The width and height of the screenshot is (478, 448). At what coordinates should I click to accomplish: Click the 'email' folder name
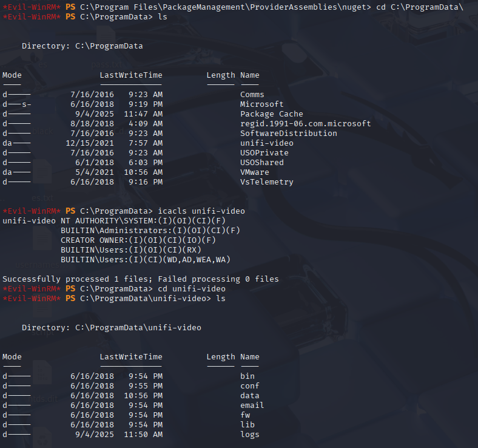252,406
